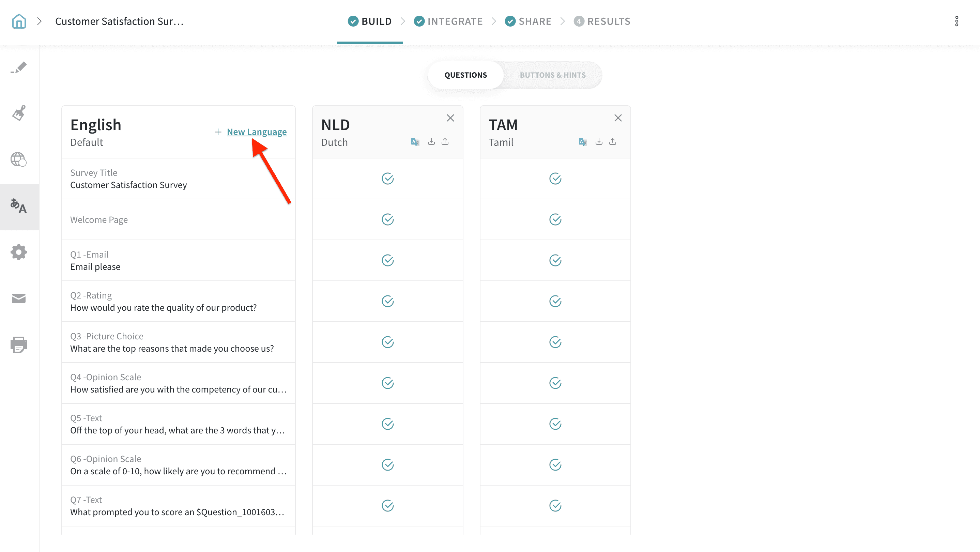Open the survey editor pencil icon

coord(19,68)
